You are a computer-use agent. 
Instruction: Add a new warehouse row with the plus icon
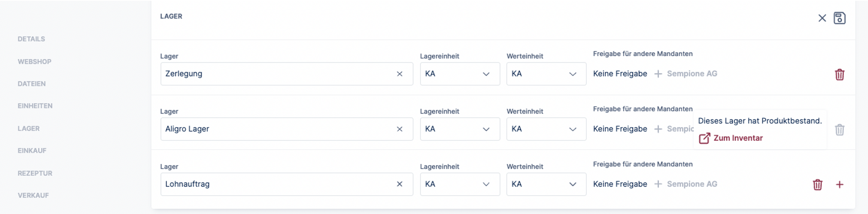[839, 185]
